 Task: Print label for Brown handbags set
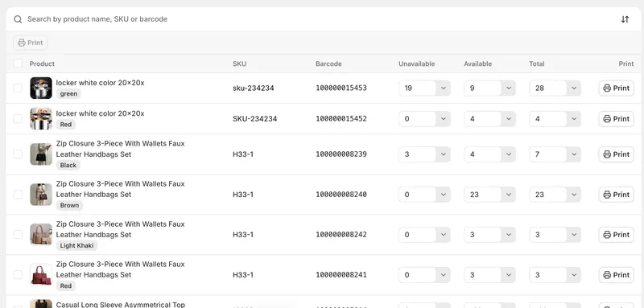[616, 195]
